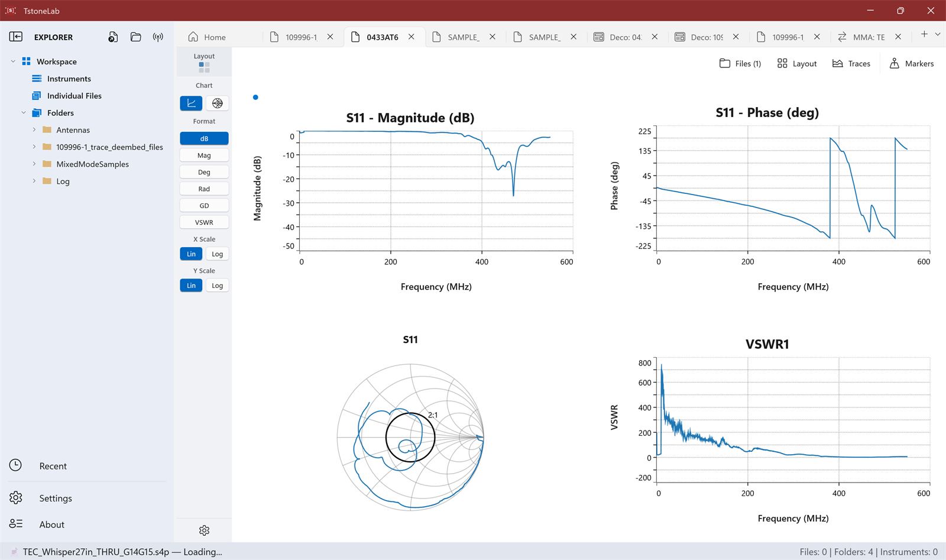Viewport: 946px width, 560px height.
Task: Open the tab list dropdown chevron
Action: [x=938, y=35]
